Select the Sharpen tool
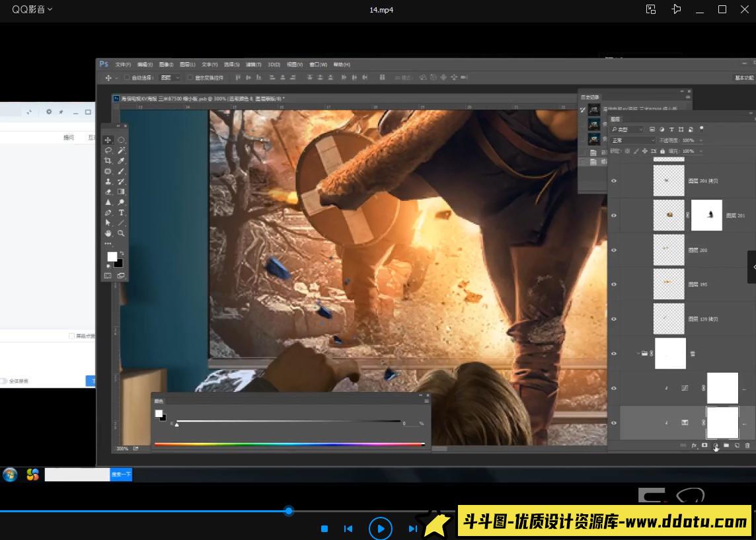The image size is (756, 540). click(108, 202)
